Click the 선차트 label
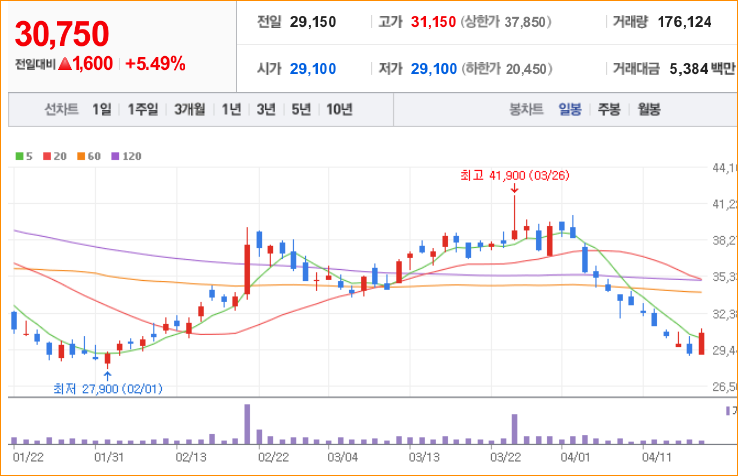Viewport: 738px width, 476px height. coord(61,109)
